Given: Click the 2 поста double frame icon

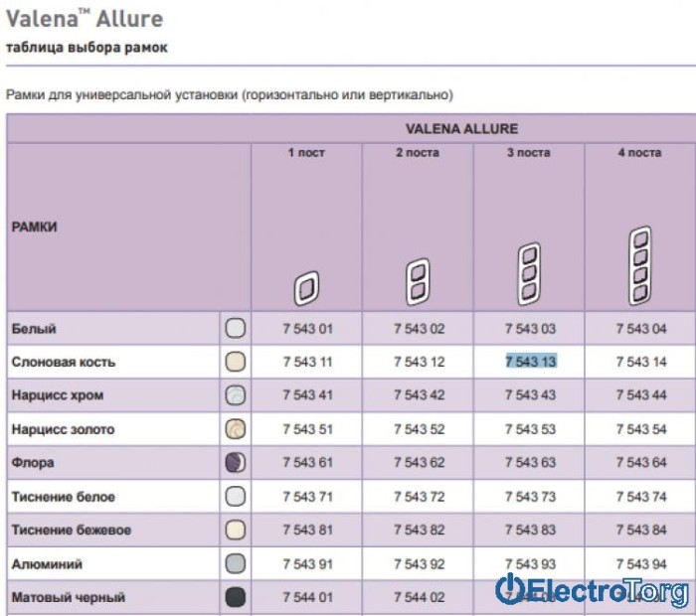Looking at the screenshot, I should (418, 282).
